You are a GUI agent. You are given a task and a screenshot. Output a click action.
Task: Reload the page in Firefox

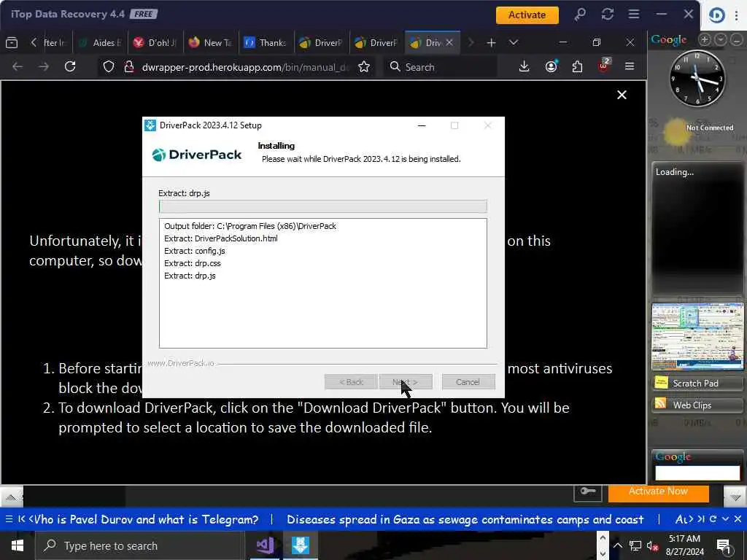coord(70,66)
